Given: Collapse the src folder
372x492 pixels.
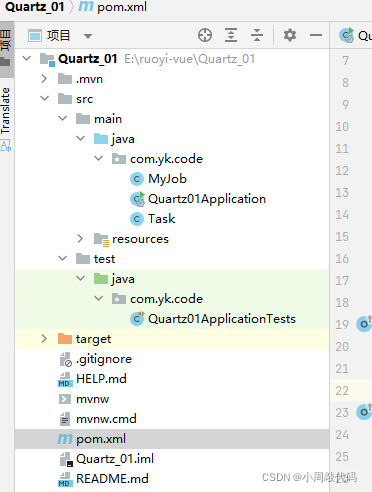Looking at the screenshot, I should 44,98.
